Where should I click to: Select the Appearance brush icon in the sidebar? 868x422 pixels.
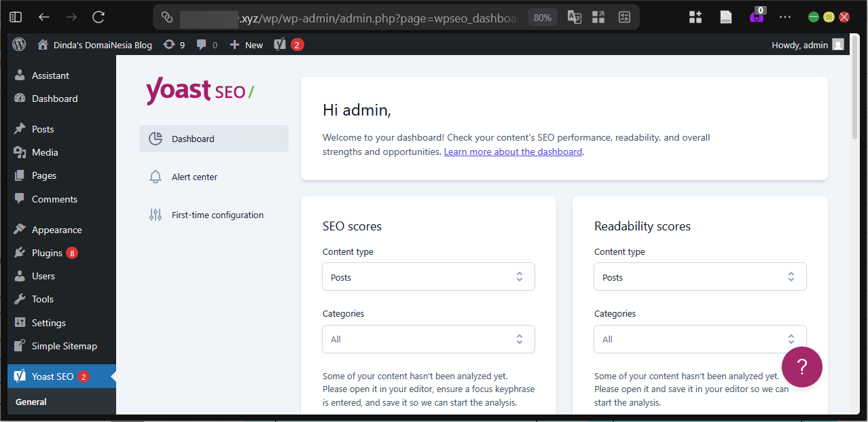pos(18,229)
